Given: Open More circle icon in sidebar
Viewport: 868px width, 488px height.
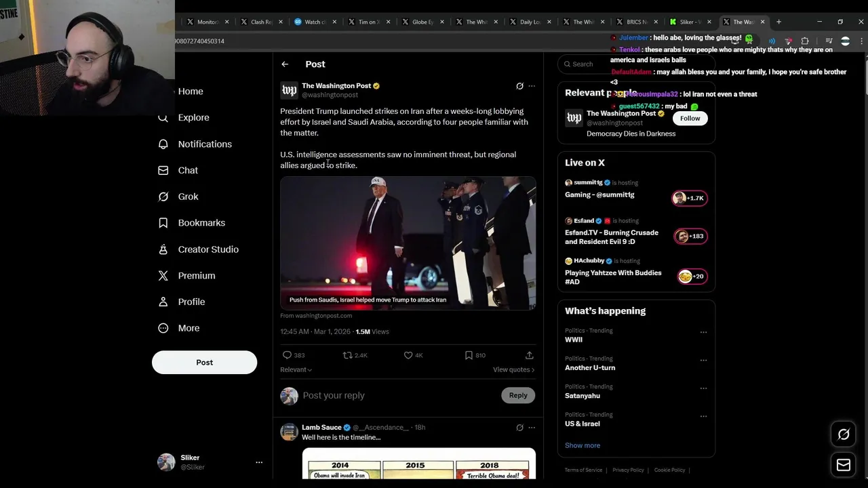Looking at the screenshot, I should point(163,328).
